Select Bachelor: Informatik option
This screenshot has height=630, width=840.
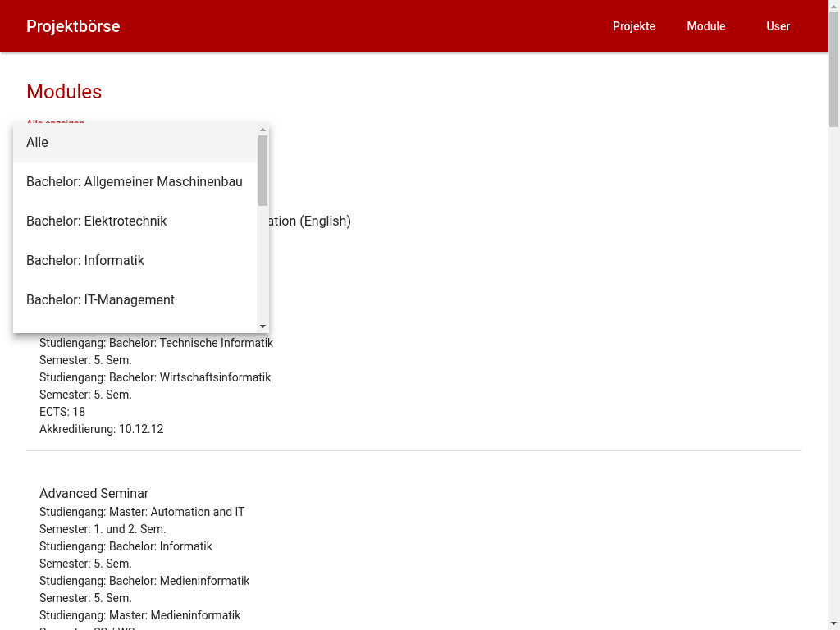(x=135, y=260)
